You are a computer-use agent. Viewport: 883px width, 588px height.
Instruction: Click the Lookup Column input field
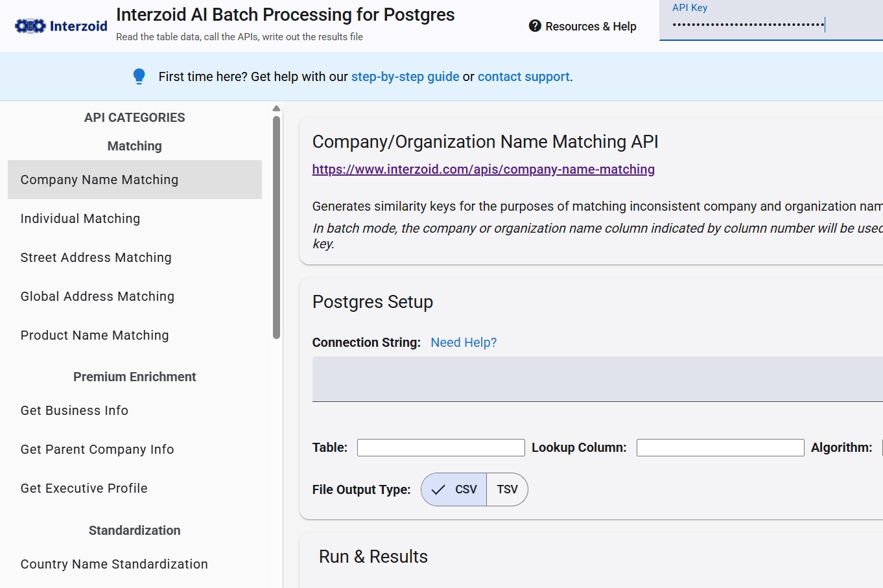720,447
